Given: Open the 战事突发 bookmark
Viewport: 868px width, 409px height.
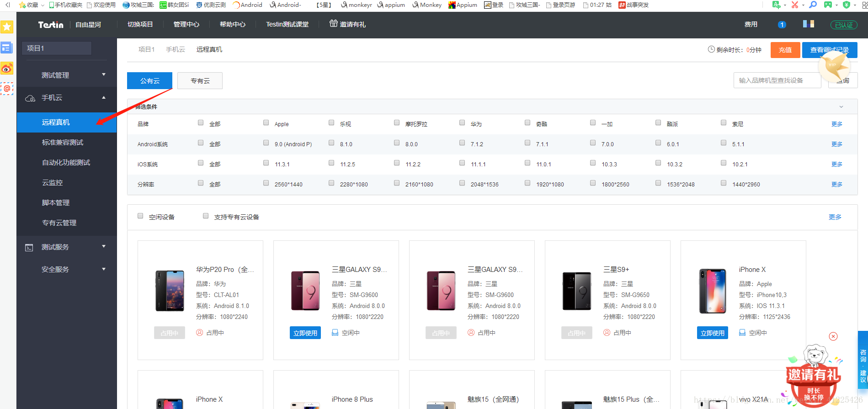Looking at the screenshot, I should point(634,5).
